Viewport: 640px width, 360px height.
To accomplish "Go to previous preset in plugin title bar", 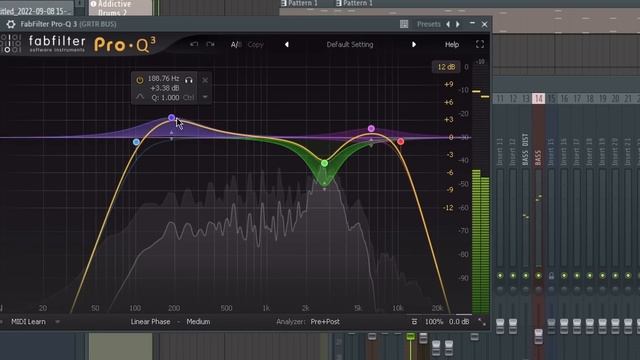I will click(x=448, y=24).
